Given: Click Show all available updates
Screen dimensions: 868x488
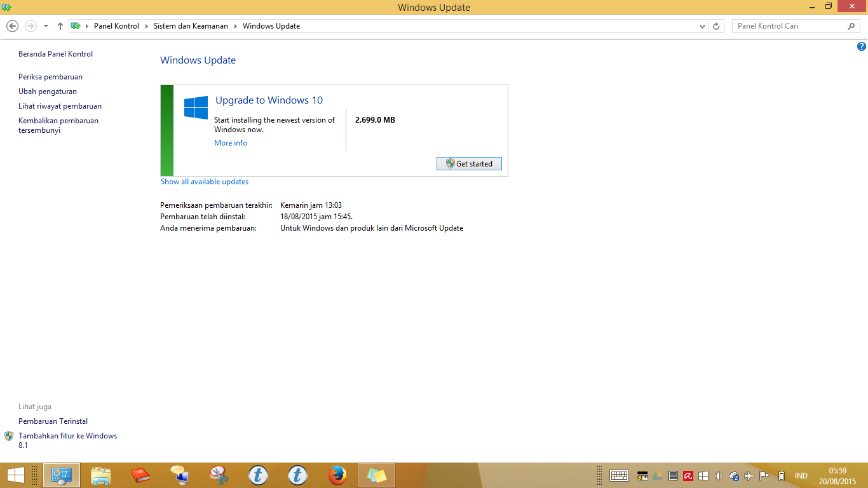Looking at the screenshot, I should pyautogui.click(x=205, y=182).
